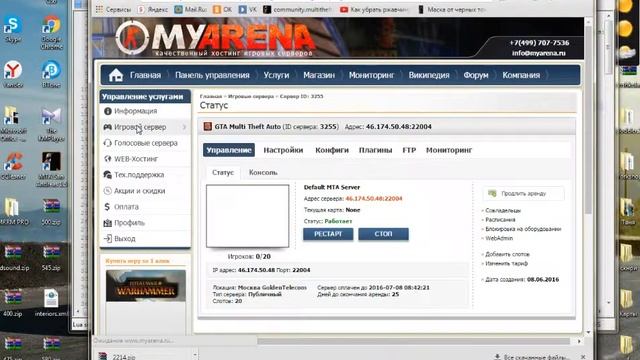This screenshot has width=640, height=360.
Task: Open the Яндекс bookmark
Action: click(x=153, y=9)
